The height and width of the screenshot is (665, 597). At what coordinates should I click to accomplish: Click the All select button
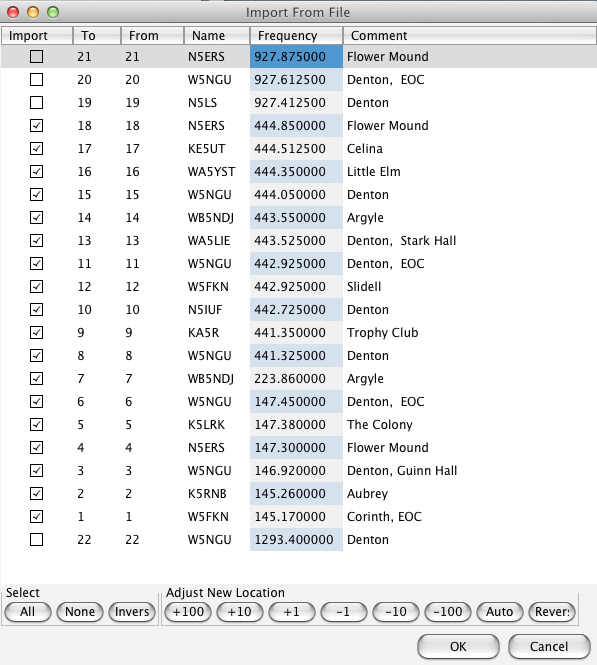pyautogui.click(x=28, y=612)
